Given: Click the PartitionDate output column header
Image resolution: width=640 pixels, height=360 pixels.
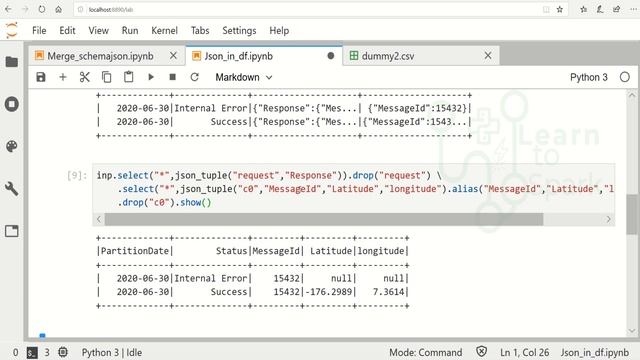Looking at the screenshot, I should tap(135, 251).
